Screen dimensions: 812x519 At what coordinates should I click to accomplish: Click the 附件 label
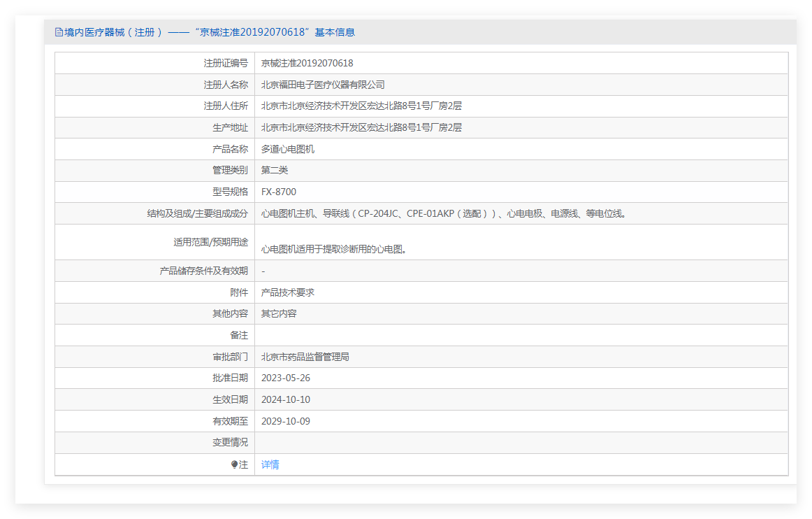click(239, 293)
